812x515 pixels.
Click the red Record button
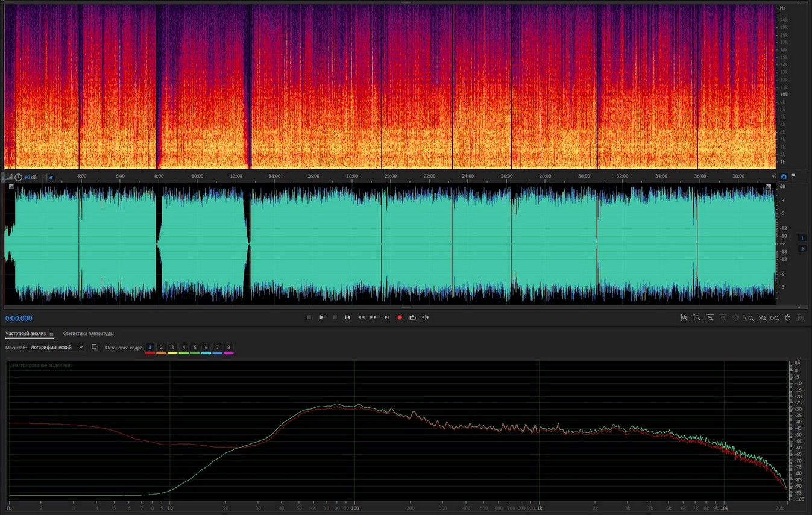pyautogui.click(x=399, y=317)
